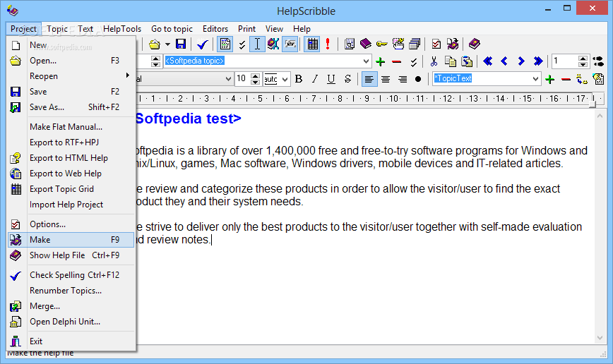Viewport: 613px width, 364px height.
Task: Open the Editors menu
Action: pyautogui.click(x=215, y=29)
